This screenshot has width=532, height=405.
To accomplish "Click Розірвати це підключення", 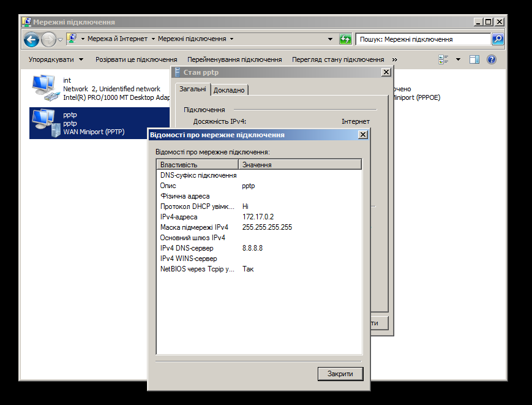I will point(136,59).
